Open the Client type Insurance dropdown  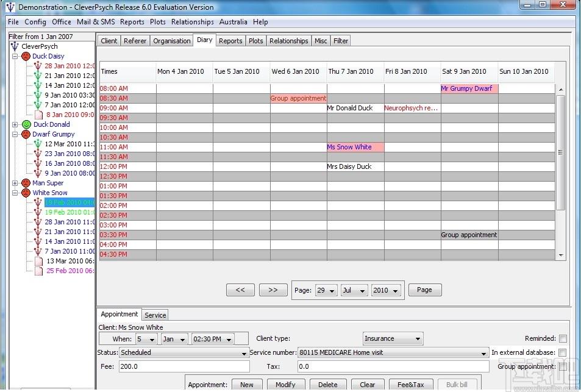click(x=393, y=338)
